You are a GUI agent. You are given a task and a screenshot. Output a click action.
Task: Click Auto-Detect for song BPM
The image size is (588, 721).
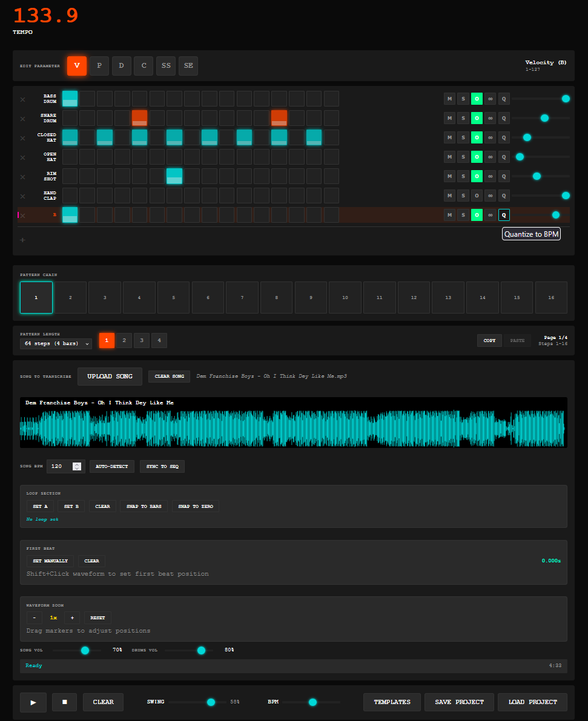(x=112, y=466)
